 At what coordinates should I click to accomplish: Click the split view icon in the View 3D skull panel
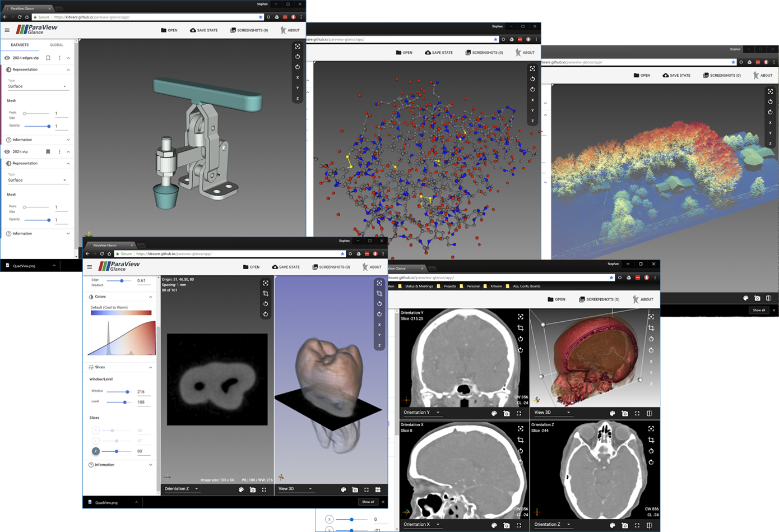coord(650,414)
